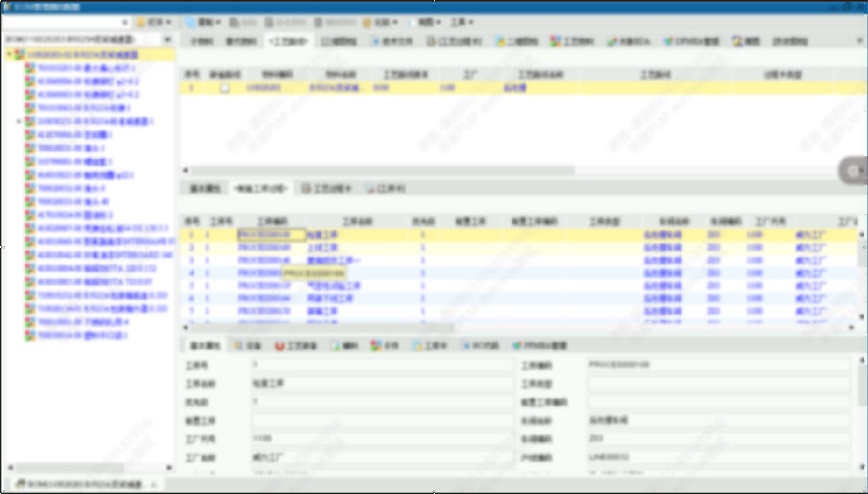Open the search box history dropdown arrow
The image size is (868, 494).
point(125,22)
